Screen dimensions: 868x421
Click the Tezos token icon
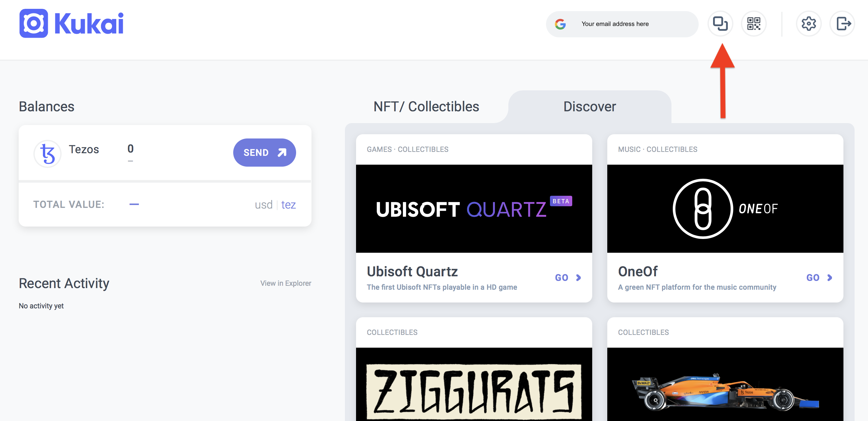click(x=47, y=154)
